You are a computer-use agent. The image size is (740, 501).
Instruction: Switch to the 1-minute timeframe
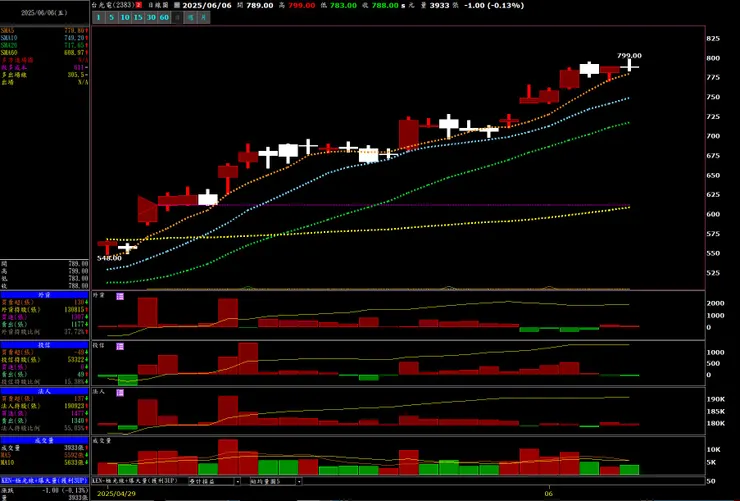click(99, 17)
